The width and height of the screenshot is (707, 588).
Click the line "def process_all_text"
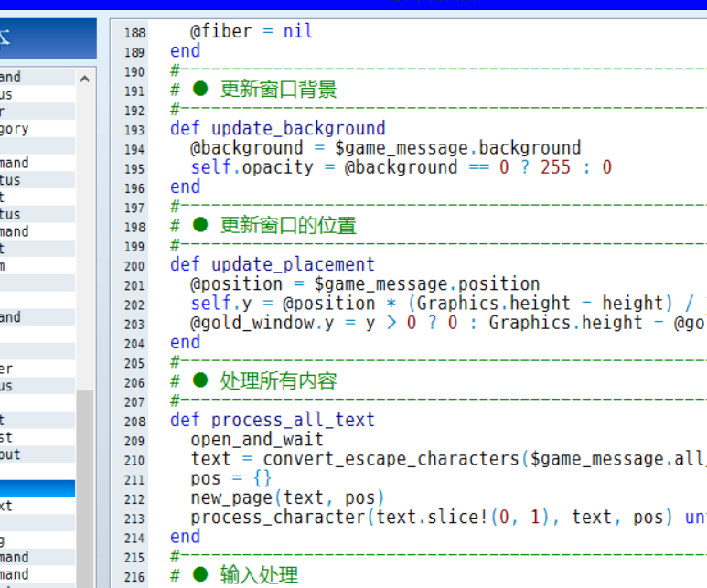[x=273, y=420]
